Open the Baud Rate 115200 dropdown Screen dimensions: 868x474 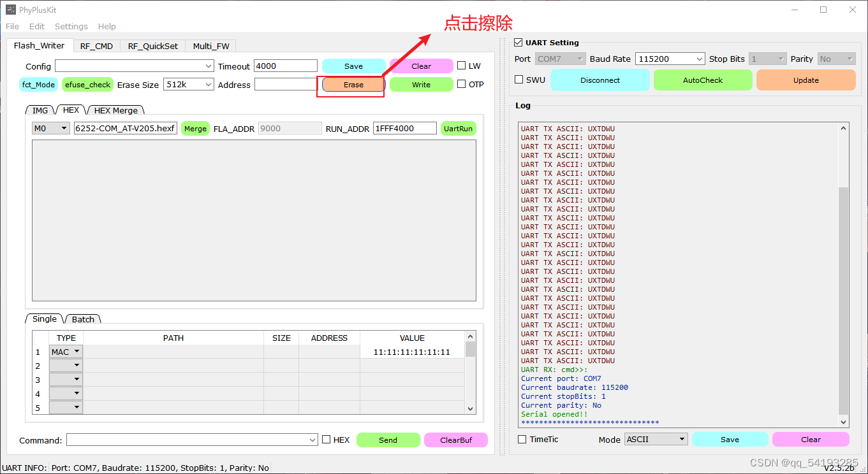tap(670, 59)
